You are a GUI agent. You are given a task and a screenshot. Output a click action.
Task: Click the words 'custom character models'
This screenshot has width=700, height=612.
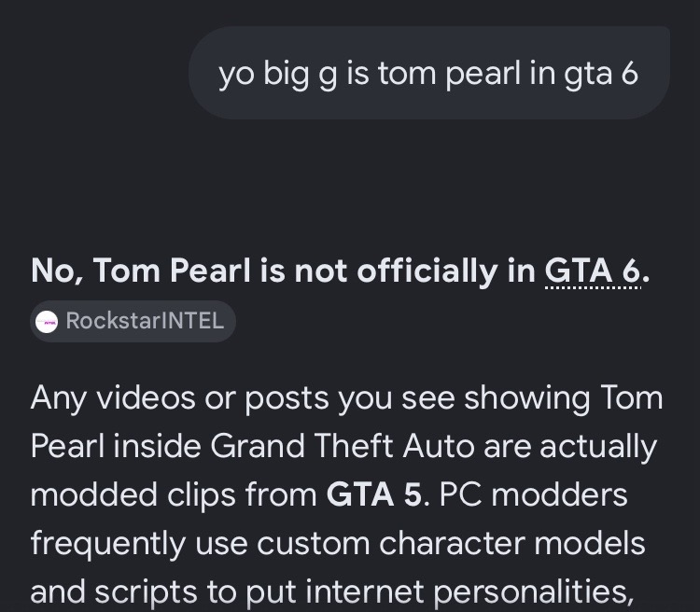point(451,543)
